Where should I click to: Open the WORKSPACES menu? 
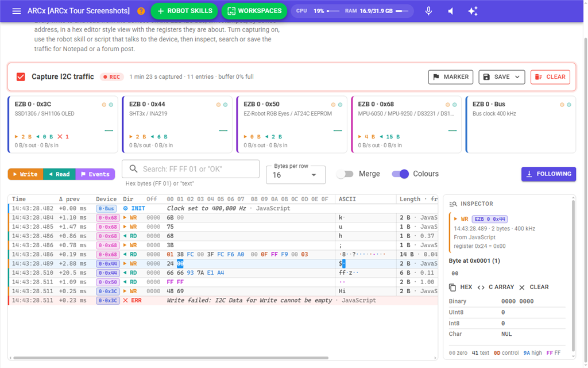click(x=254, y=11)
